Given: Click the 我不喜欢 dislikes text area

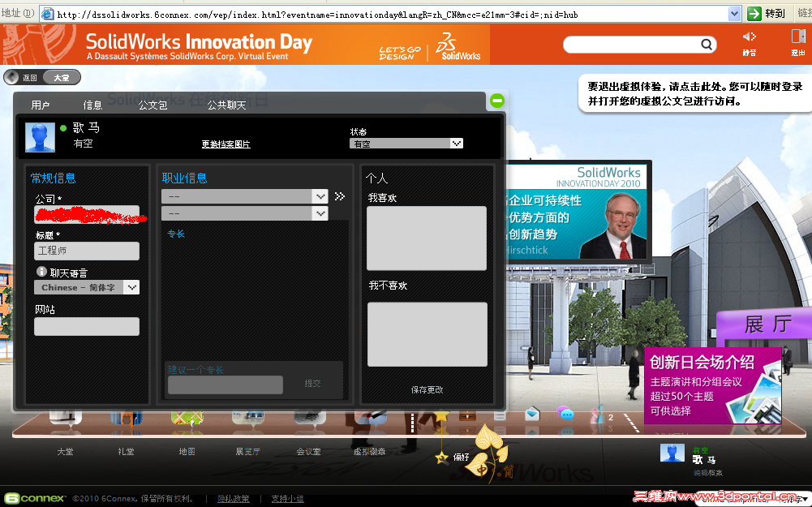Looking at the screenshot, I should [x=427, y=334].
